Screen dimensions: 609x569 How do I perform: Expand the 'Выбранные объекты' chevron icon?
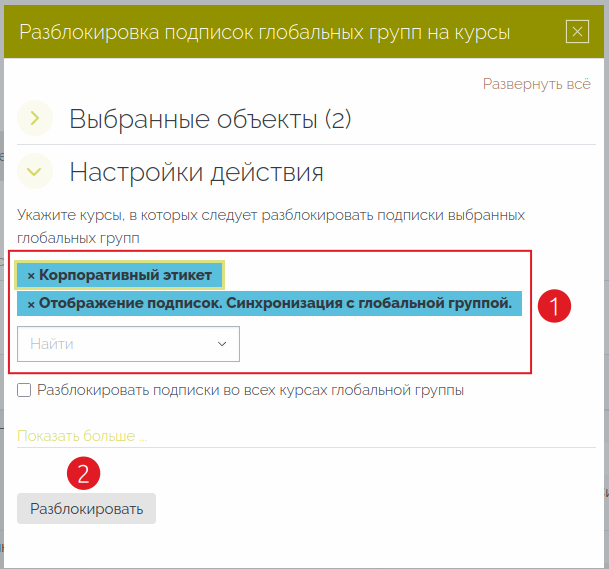[x=35, y=119]
